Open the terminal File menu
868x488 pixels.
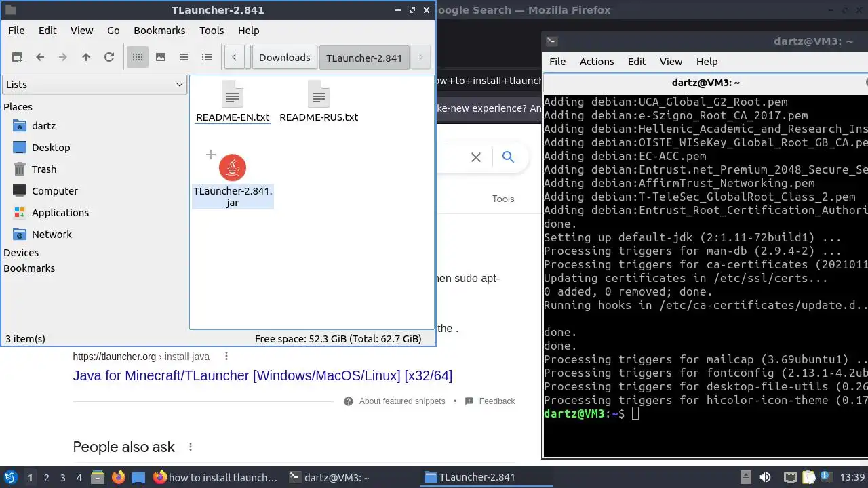[x=557, y=62]
